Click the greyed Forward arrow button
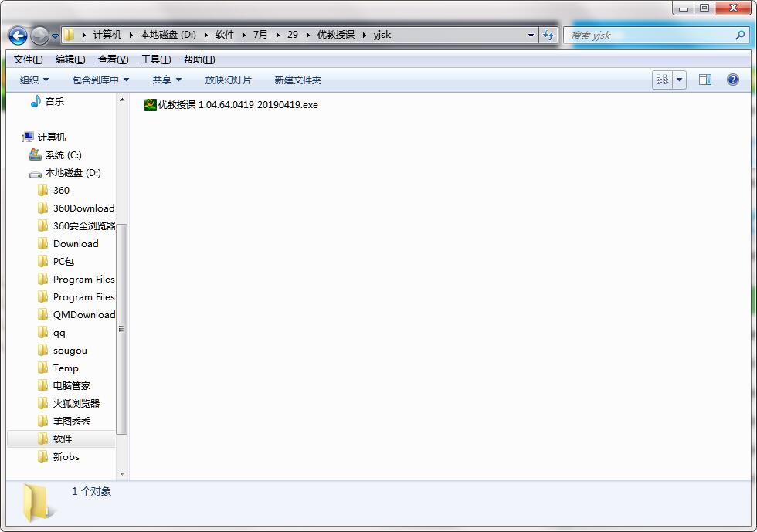Image resolution: width=757 pixels, height=532 pixels. point(39,36)
